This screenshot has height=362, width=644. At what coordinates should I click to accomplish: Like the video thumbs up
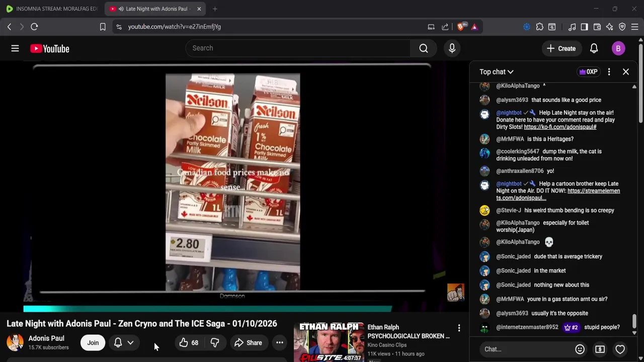[x=189, y=343]
